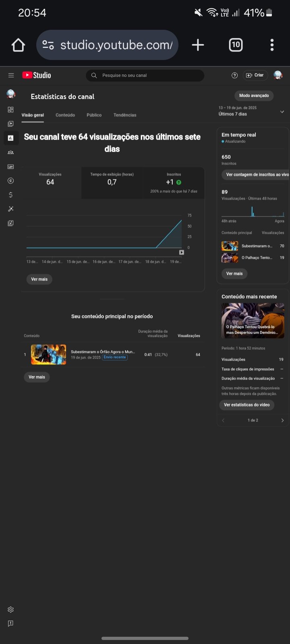
Task: Click Ver estatísticas do vídeo button
Action: coord(247,405)
